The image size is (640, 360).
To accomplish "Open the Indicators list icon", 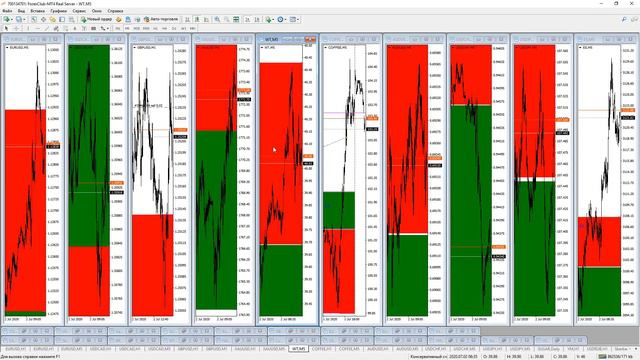I will tap(268, 19).
